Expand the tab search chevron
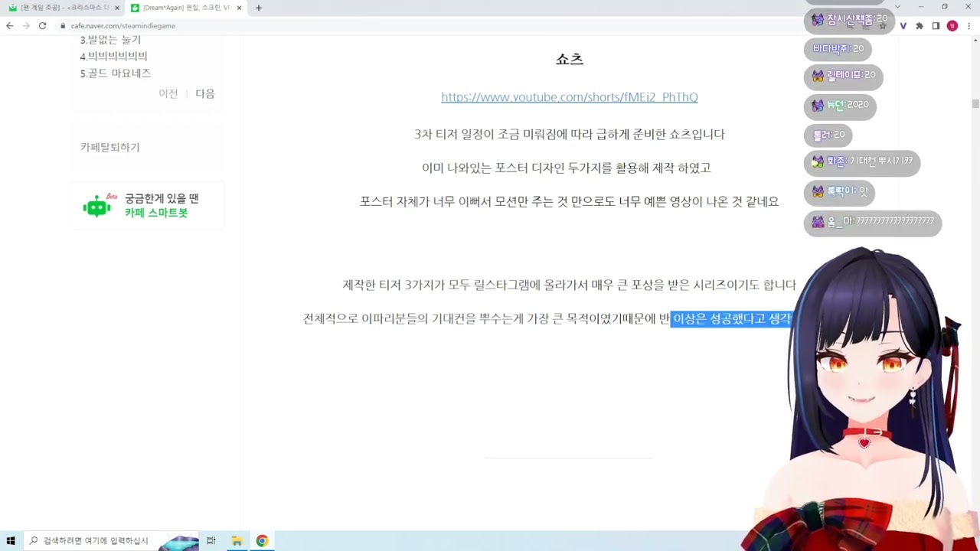 [897, 7]
